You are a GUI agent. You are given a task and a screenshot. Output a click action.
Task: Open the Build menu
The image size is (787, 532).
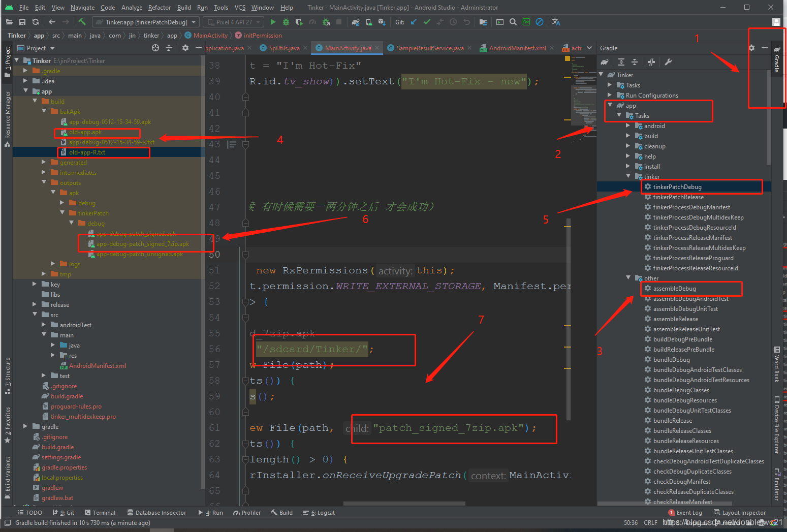(184, 8)
